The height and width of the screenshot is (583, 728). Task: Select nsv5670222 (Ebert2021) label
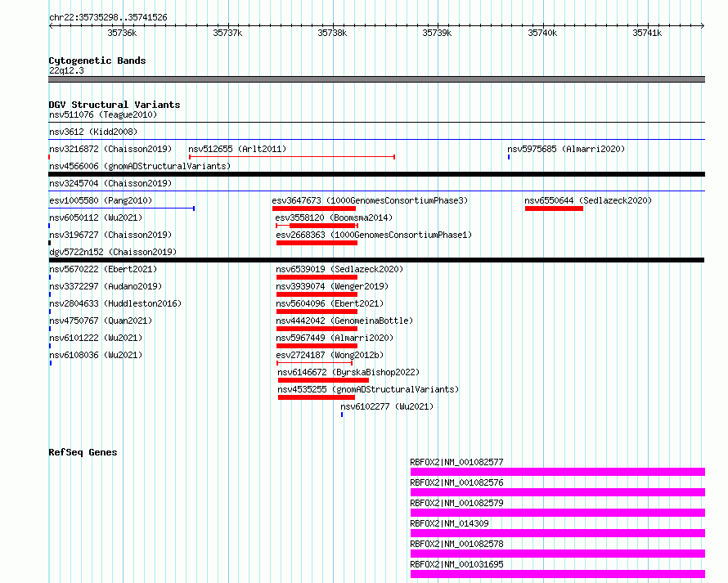click(103, 269)
